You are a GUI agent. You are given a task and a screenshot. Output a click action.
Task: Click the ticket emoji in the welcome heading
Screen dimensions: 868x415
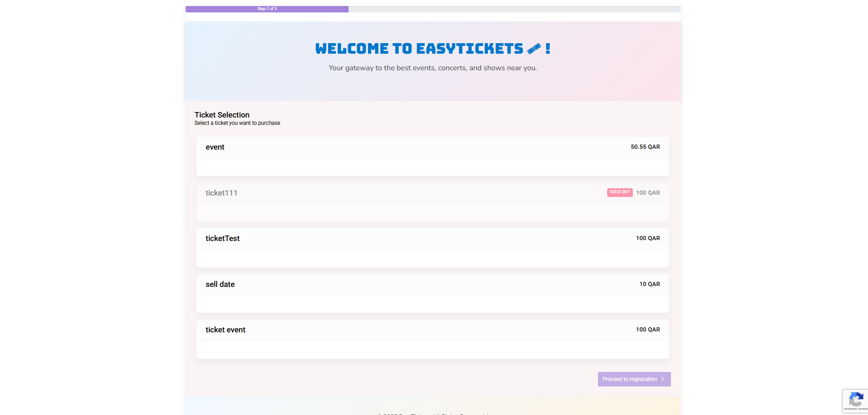tap(534, 48)
